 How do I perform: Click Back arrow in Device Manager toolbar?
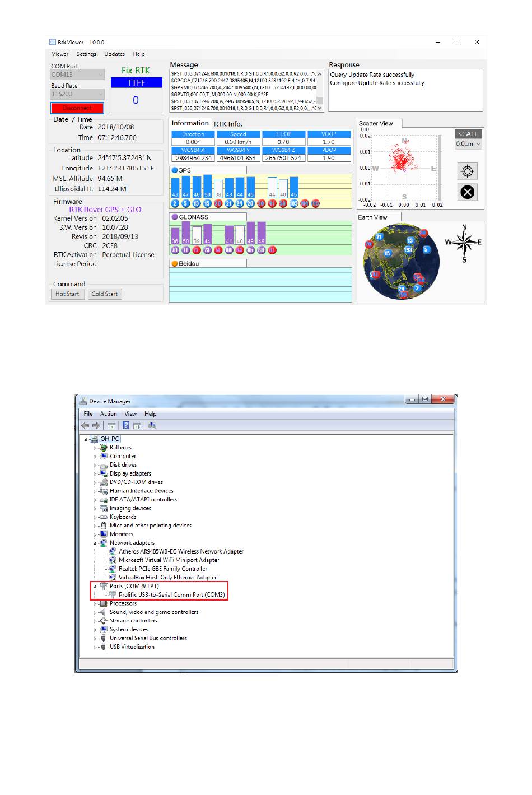(x=85, y=426)
